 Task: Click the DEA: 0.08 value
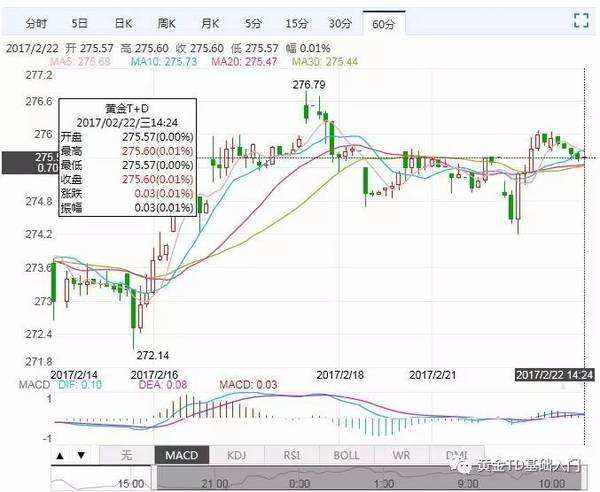(163, 384)
